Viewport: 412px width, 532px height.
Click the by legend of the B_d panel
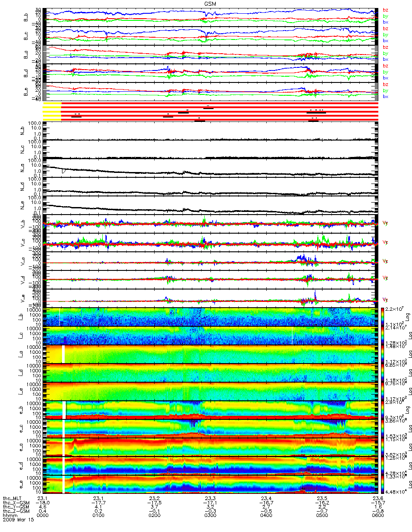pyautogui.click(x=385, y=72)
